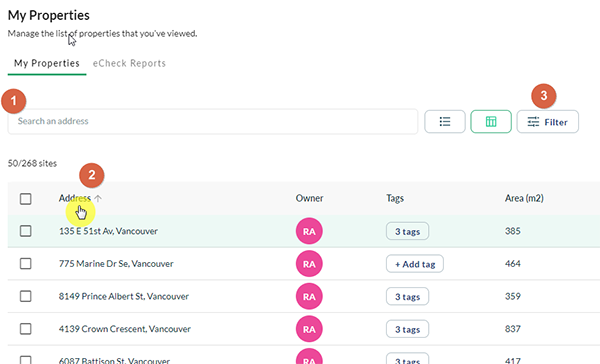Check the box for 8149 Prince Albert St
Image resolution: width=600 pixels, height=364 pixels.
pos(26,296)
